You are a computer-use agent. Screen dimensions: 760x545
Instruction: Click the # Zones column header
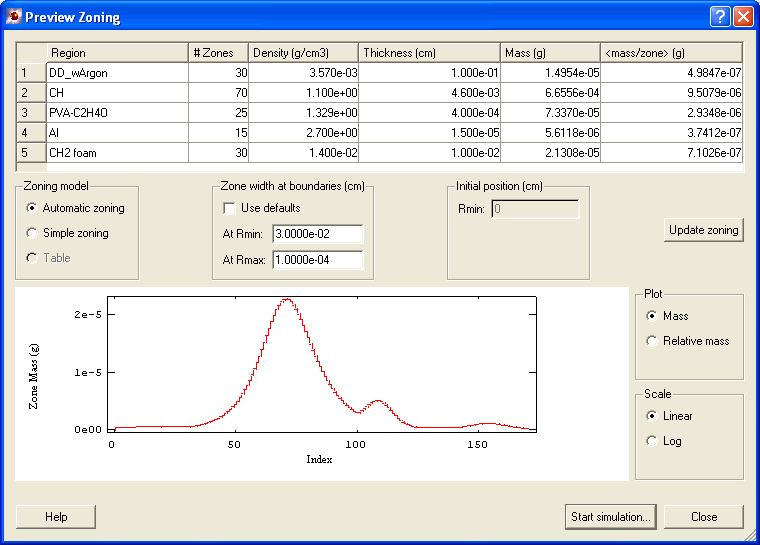(x=218, y=53)
